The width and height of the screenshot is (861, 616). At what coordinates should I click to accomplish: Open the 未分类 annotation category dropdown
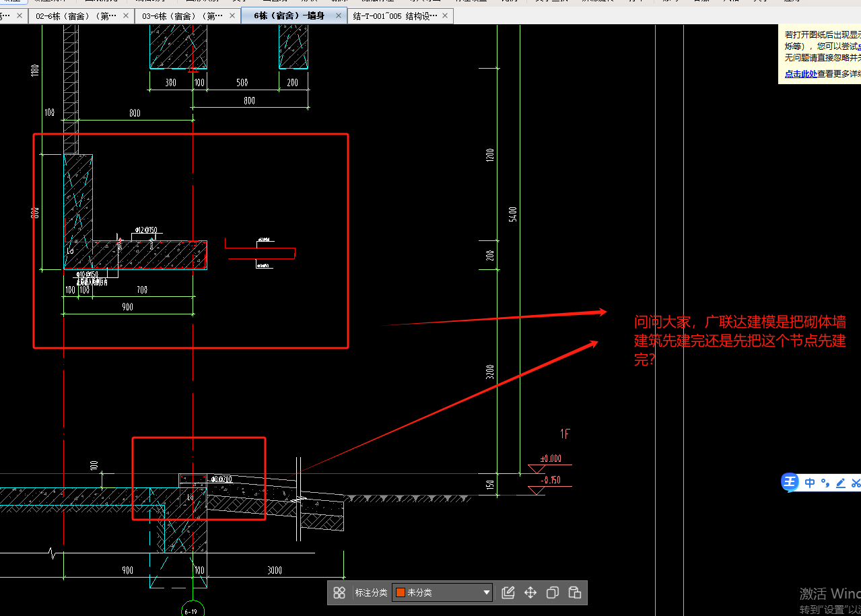pyautogui.click(x=442, y=592)
